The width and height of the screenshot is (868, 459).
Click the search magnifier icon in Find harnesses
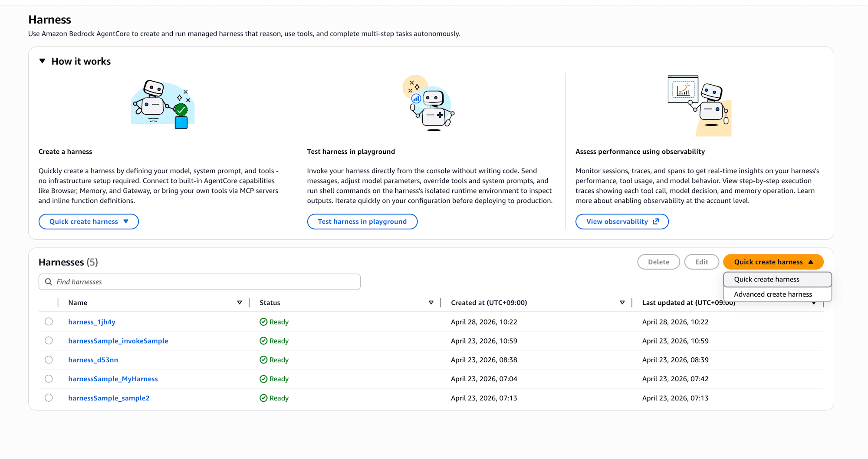tap(49, 282)
